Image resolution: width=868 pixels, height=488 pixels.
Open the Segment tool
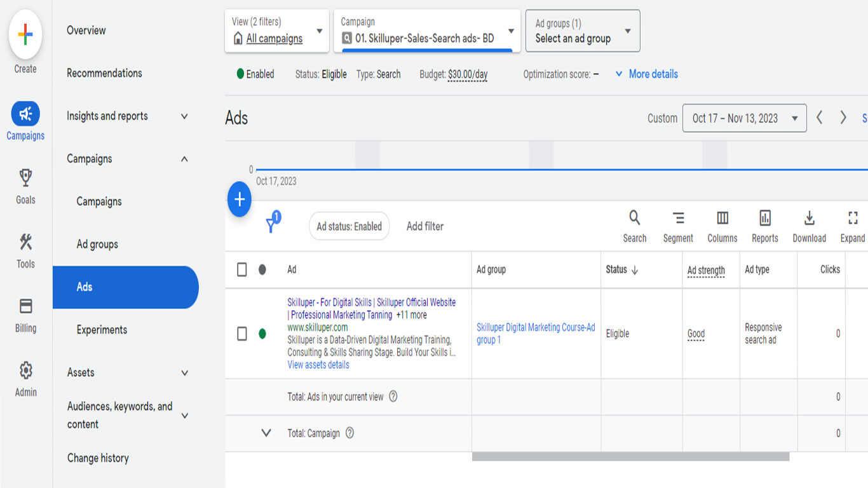pyautogui.click(x=678, y=218)
